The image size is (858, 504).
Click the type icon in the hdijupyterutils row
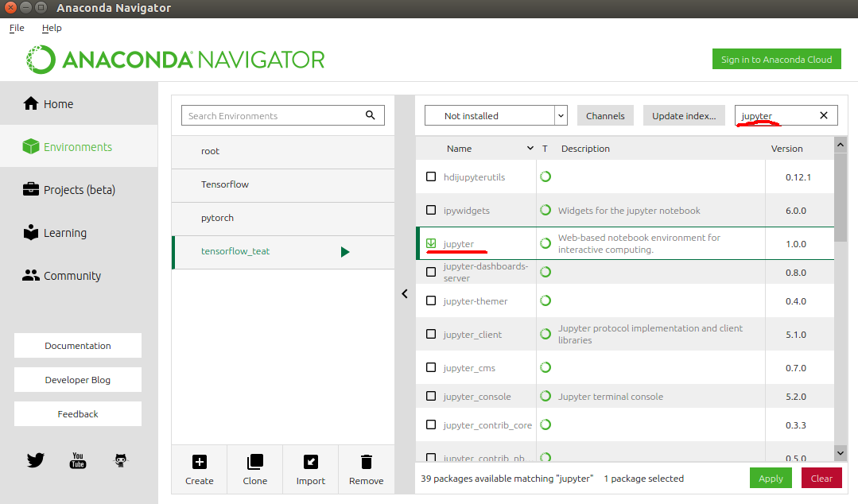tap(545, 176)
